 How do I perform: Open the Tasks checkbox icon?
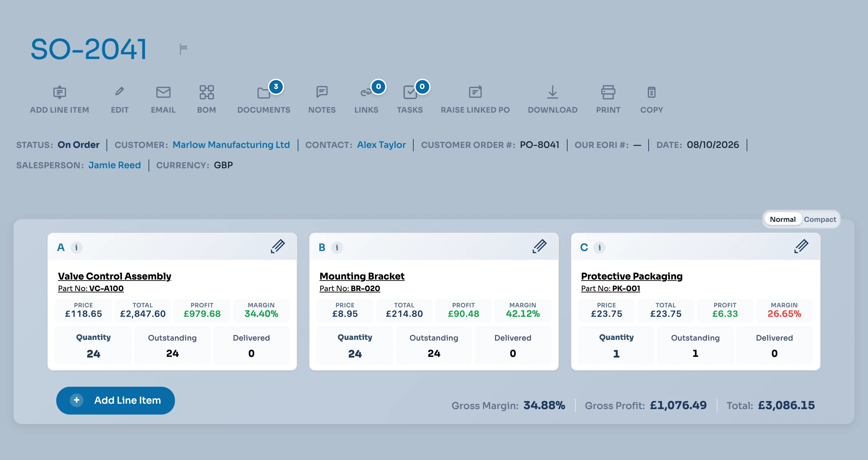(x=410, y=92)
